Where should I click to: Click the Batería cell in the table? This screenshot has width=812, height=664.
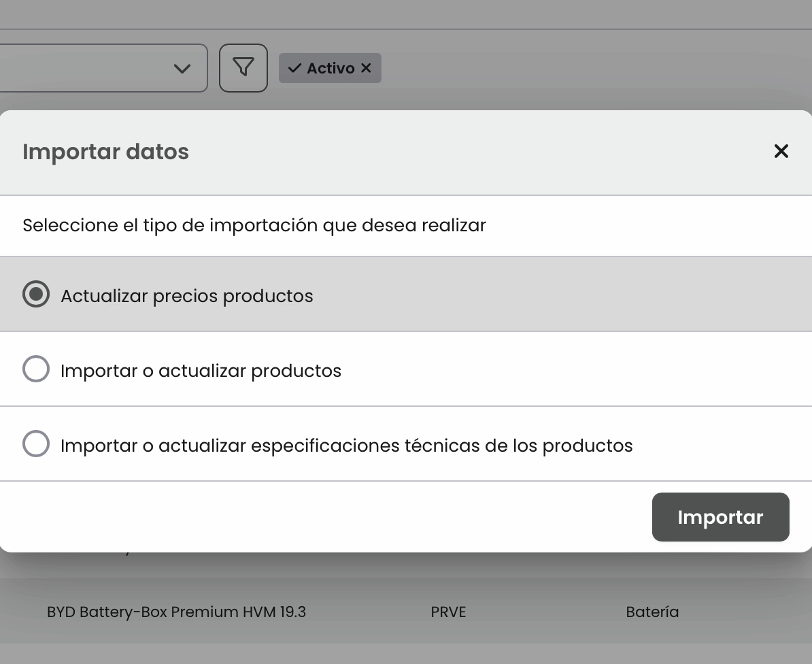[x=652, y=612]
